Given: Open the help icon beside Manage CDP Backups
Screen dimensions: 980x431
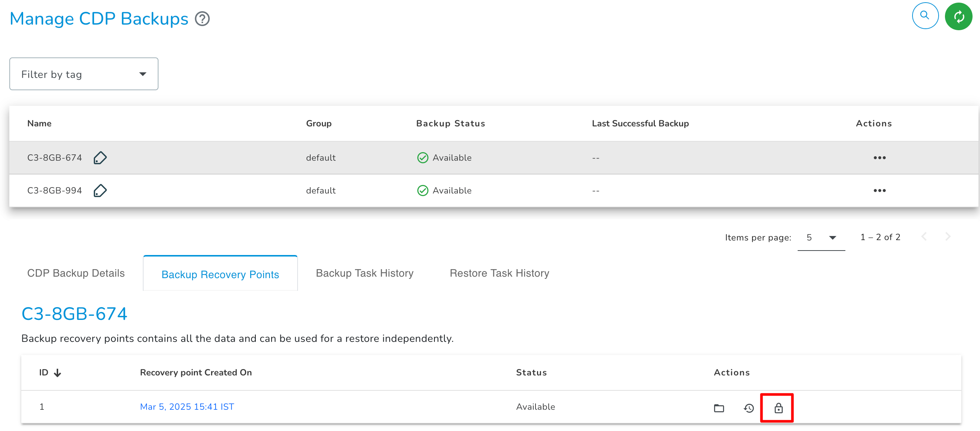Looking at the screenshot, I should 202,19.
